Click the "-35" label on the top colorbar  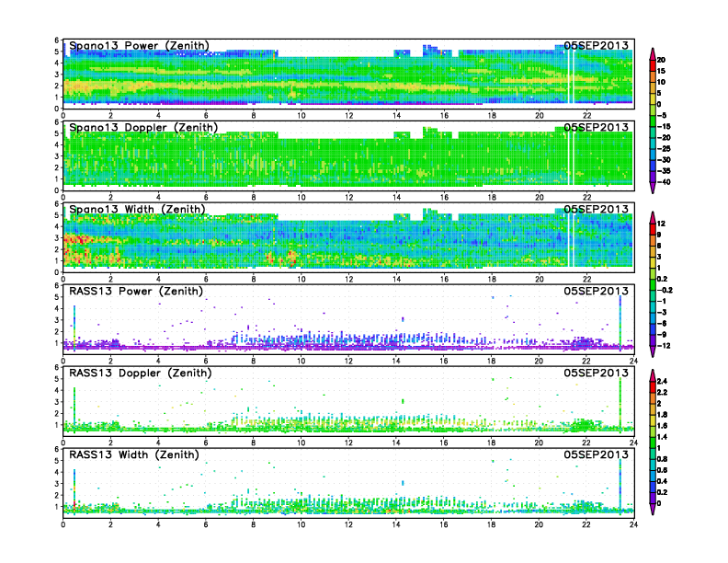[664, 171]
